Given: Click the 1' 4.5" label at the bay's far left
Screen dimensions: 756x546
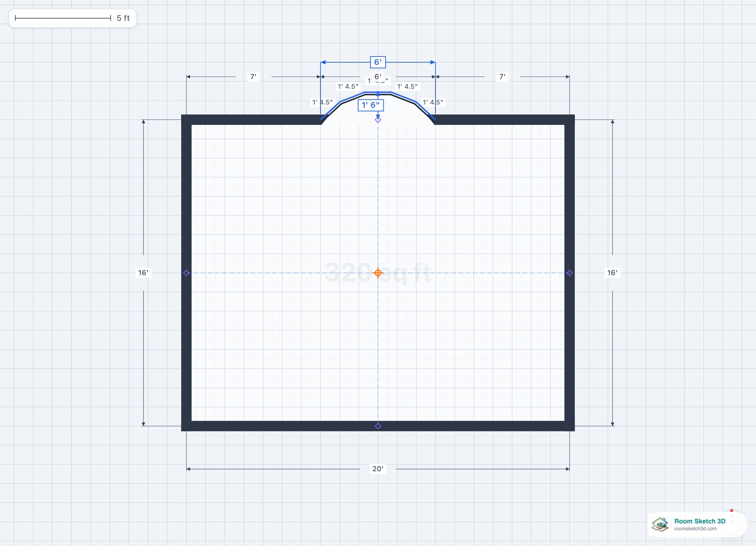Looking at the screenshot, I should pos(322,102).
